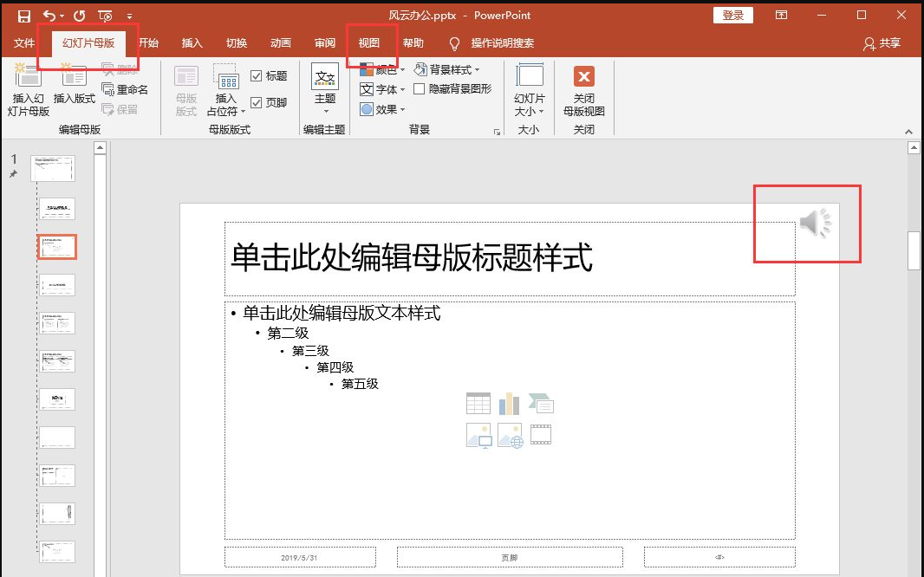Select the 幻灯片母版 tab
This screenshot has height=577, width=924.
point(88,43)
